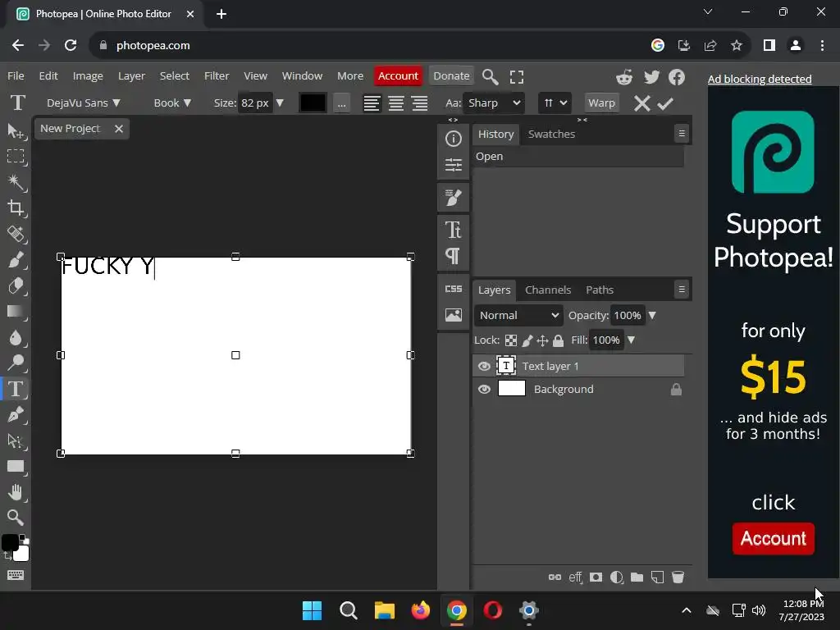Viewport: 840px width, 630px height.
Task: Set text alignment to left
Action: click(372, 103)
